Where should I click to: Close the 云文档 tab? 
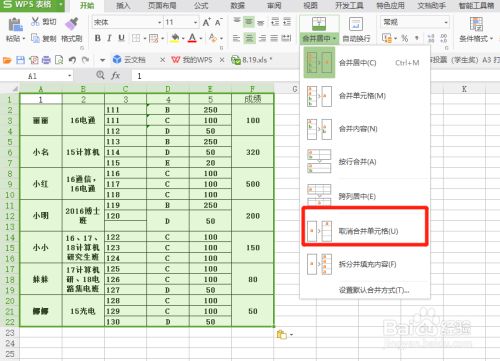point(162,60)
